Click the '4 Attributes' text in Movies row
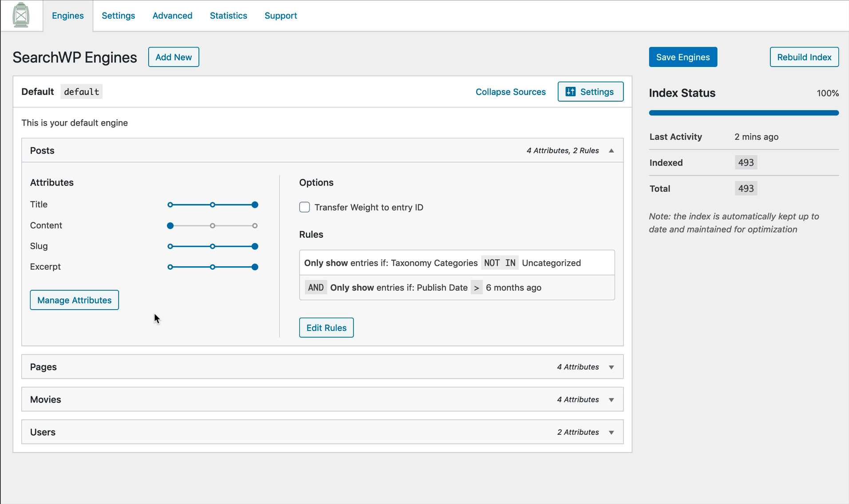Screen dimensions: 849x504 [578, 400]
